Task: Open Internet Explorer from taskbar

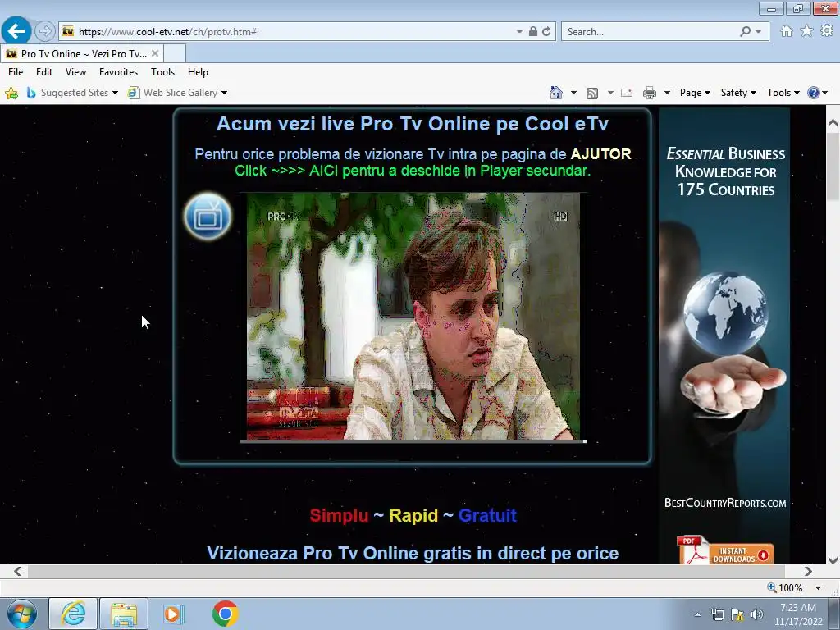Action: [x=73, y=614]
